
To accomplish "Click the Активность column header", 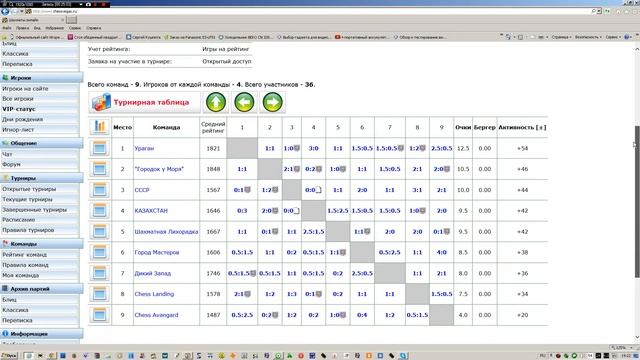I will click(x=522, y=127).
